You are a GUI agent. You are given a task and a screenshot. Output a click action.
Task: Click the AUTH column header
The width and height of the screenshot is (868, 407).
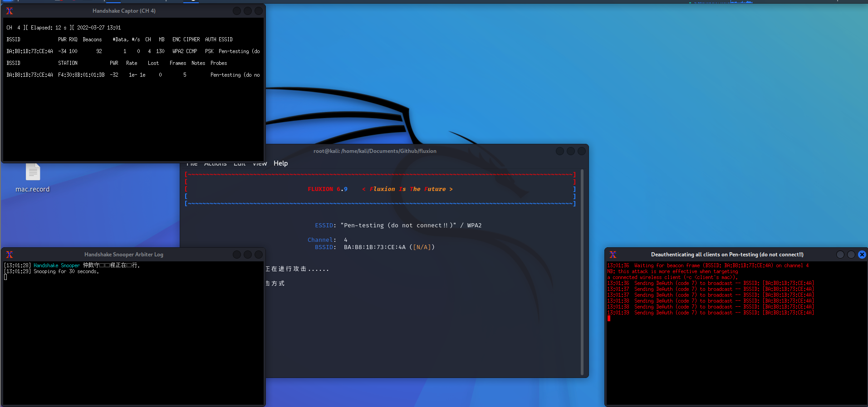click(x=211, y=39)
